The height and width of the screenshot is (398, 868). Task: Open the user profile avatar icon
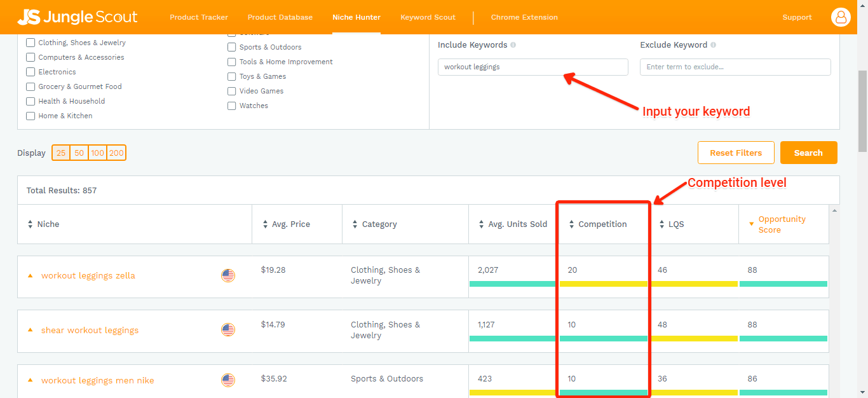(x=841, y=17)
